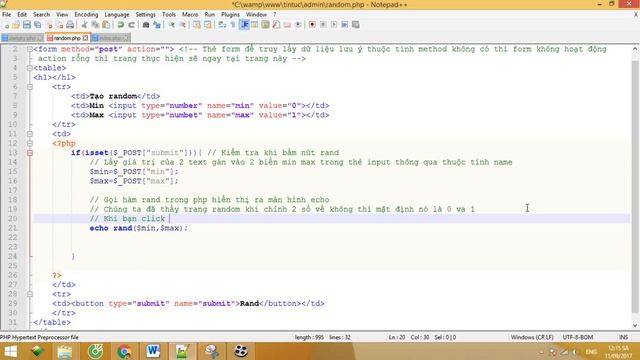
Task: Click the Open file folder icon
Action: click(x=16, y=25)
